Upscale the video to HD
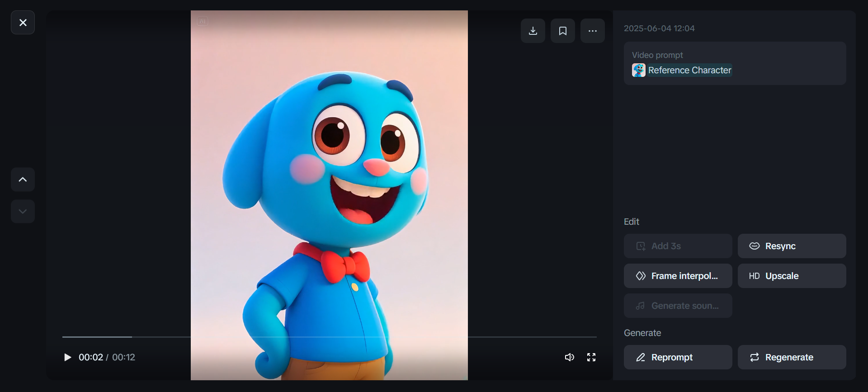This screenshot has width=868, height=392. point(792,276)
